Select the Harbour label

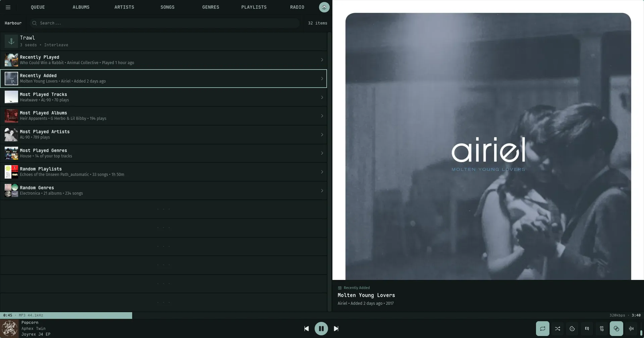(x=13, y=23)
